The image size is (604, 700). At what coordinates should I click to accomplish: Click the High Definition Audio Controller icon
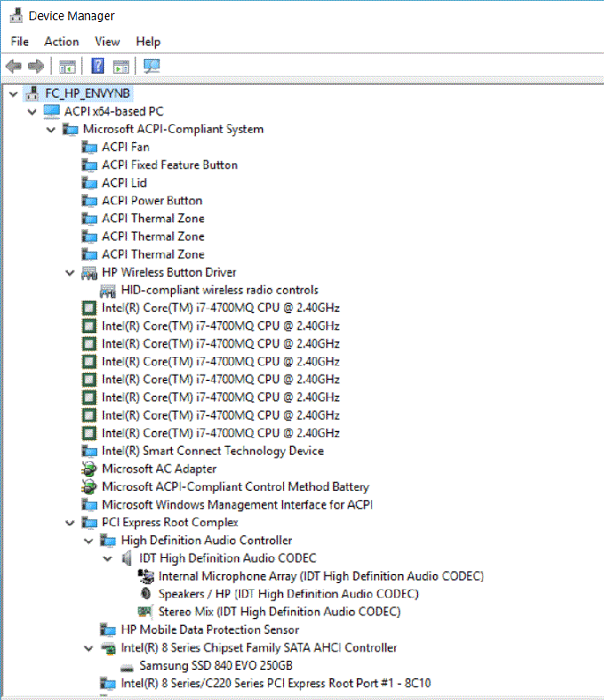click(x=108, y=540)
